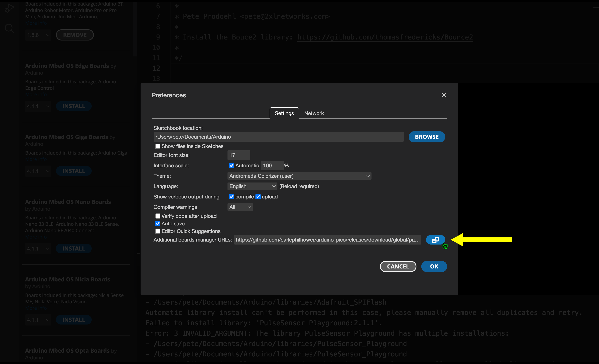Viewport: 599px width, 364px height.
Task: Enable Verify code after upload
Action: 158,216
